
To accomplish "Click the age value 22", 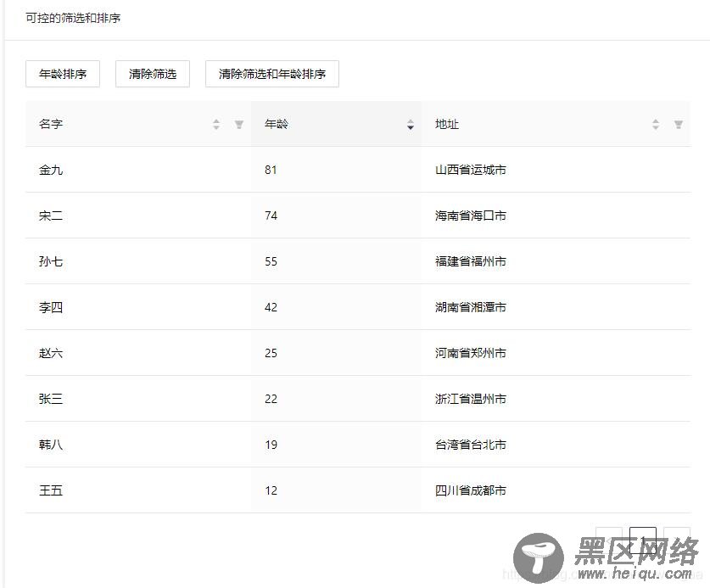I will (x=271, y=399).
